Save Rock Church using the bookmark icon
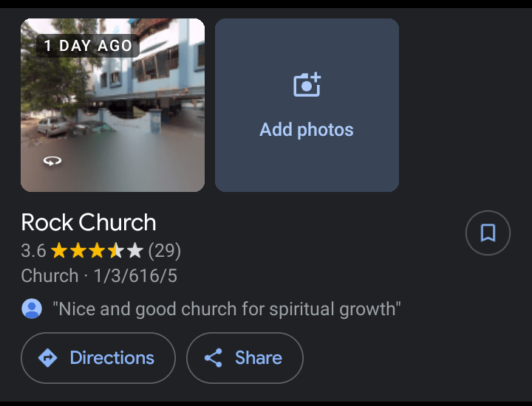The width and height of the screenshot is (532, 406). point(488,233)
